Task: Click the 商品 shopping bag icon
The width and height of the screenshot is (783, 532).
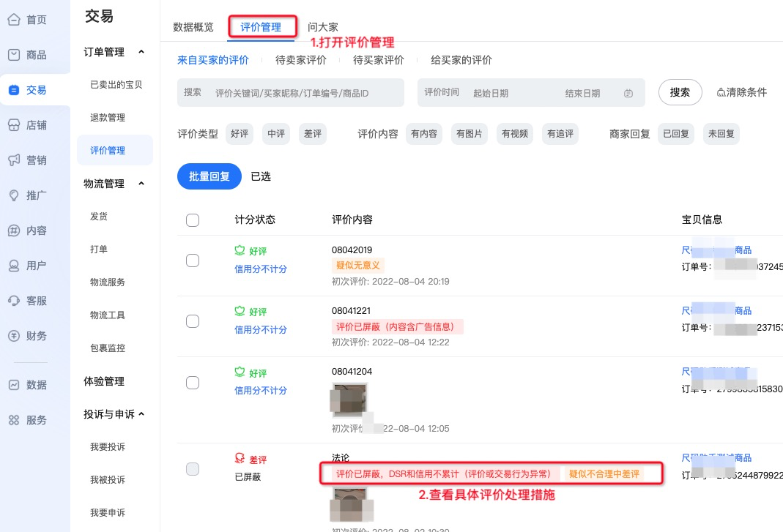Action: tap(14, 55)
